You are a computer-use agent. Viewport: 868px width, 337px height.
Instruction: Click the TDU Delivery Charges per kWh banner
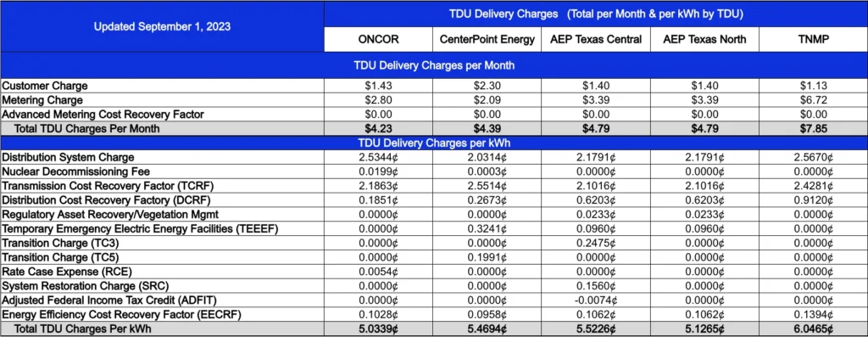click(434, 143)
